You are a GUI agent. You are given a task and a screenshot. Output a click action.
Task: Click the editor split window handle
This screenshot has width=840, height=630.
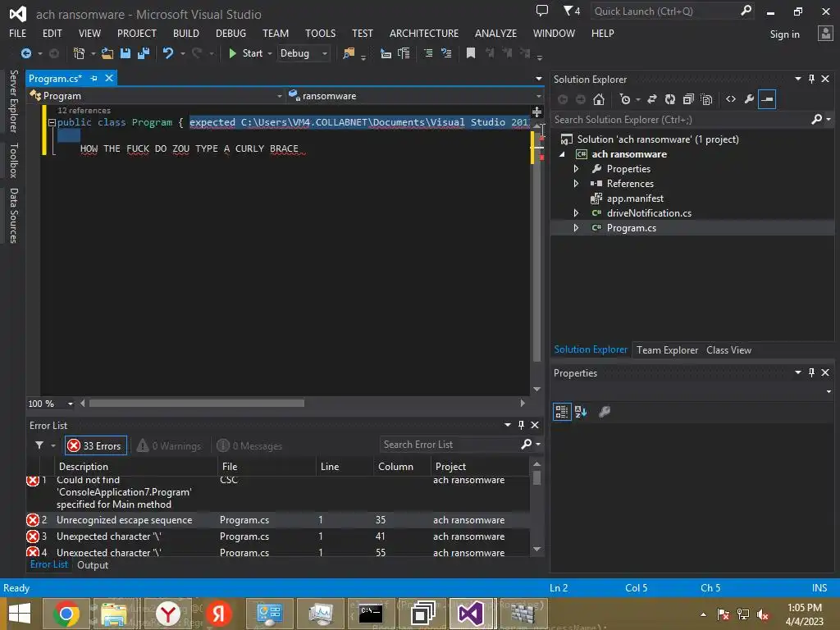536,112
